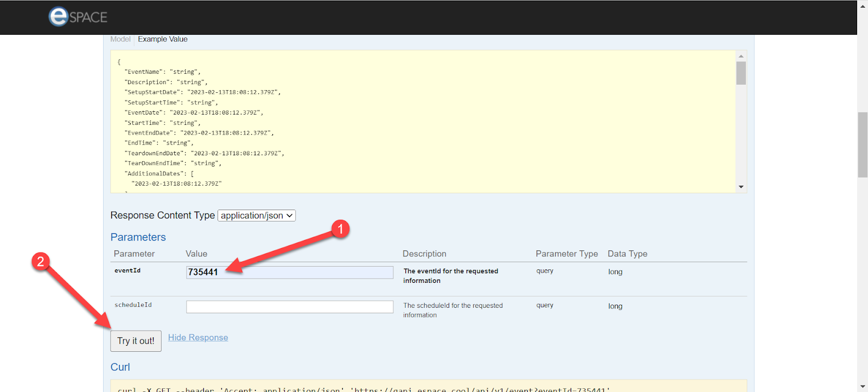Screen dimensions: 868x392
Task: Click the page scrollbar down arrow
Action: pyautogui.click(x=863, y=386)
